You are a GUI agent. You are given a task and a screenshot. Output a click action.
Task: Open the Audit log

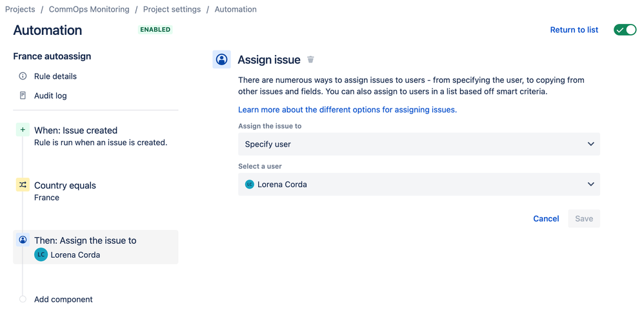click(x=50, y=96)
